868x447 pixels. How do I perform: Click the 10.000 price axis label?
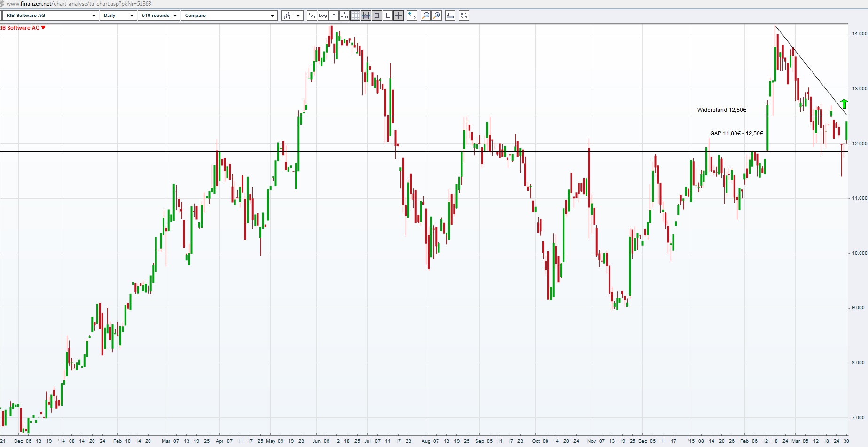coord(860,253)
